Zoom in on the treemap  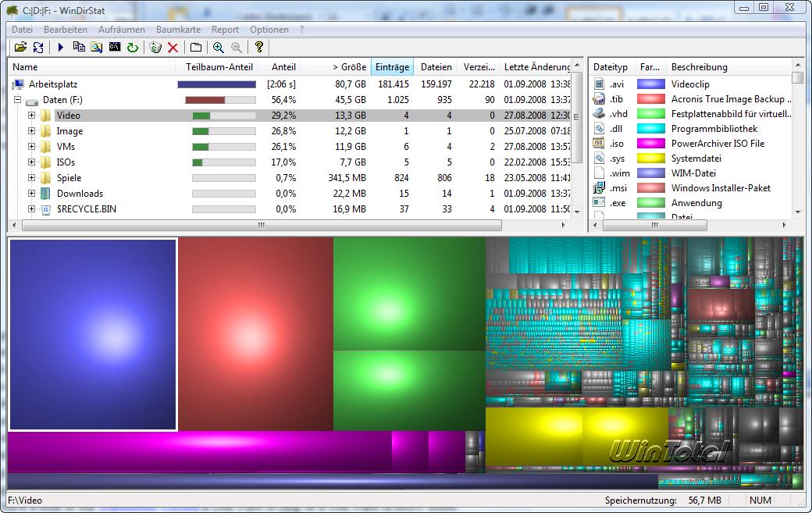(x=219, y=48)
